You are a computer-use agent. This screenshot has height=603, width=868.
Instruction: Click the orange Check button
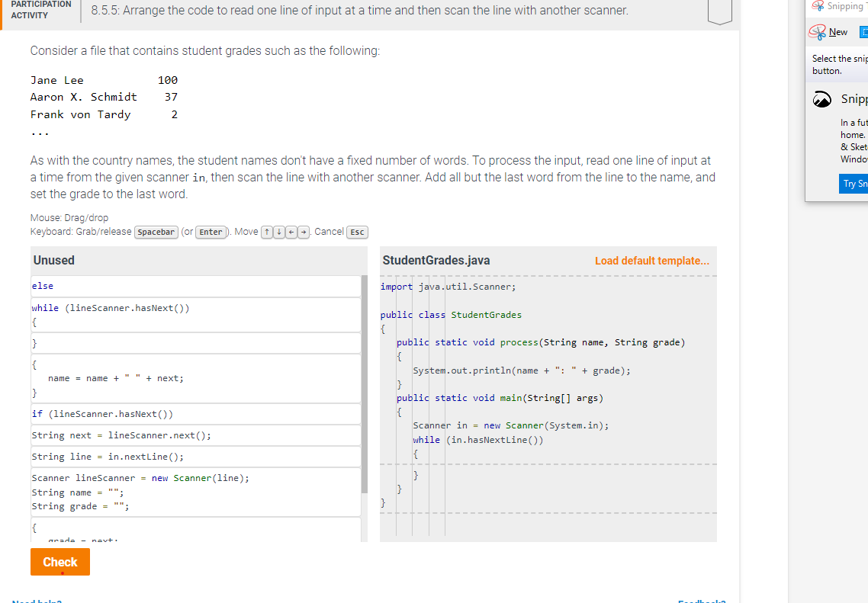tap(59, 562)
